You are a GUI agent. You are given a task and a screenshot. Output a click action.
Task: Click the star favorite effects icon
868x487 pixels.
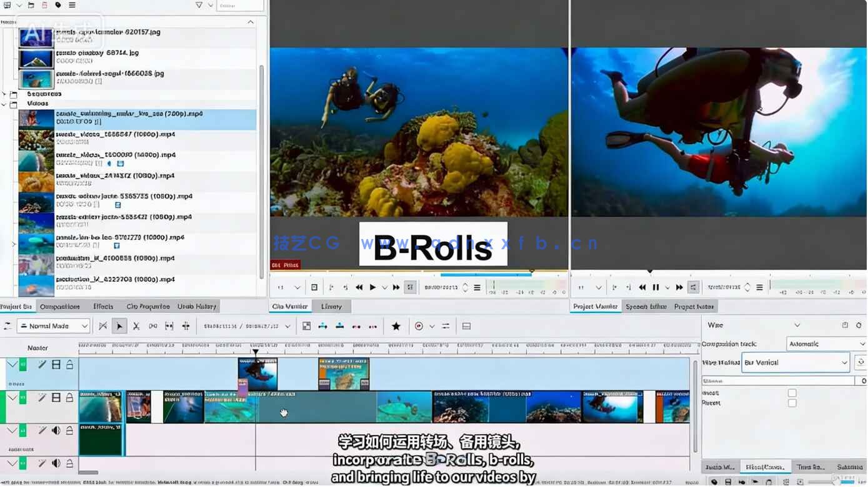tap(396, 326)
